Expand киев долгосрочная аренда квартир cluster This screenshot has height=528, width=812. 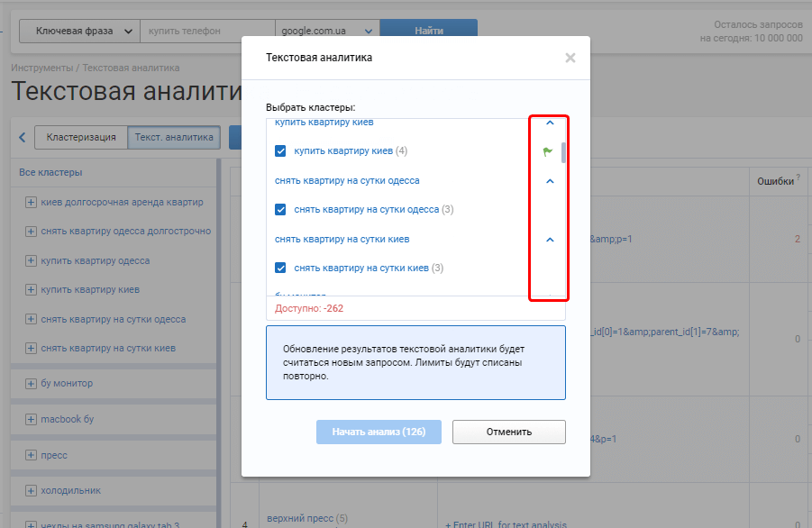point(31,203)
